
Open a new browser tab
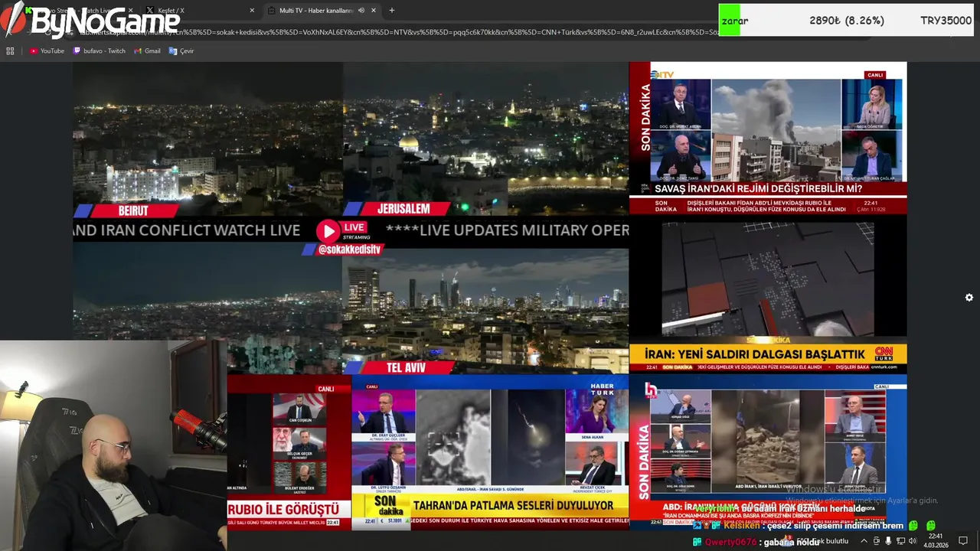pyautogui.click(x=392, y=11)
